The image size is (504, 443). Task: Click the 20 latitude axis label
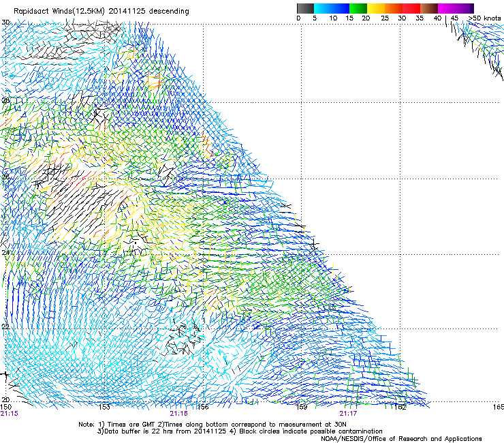tap(5, 399)
